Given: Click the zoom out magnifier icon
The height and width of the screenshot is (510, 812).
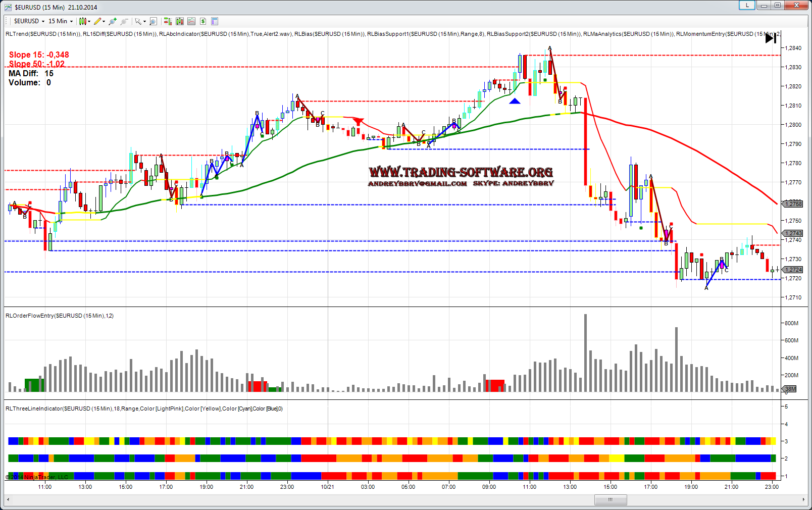Looking at the screenshot, I should (124, 21).
